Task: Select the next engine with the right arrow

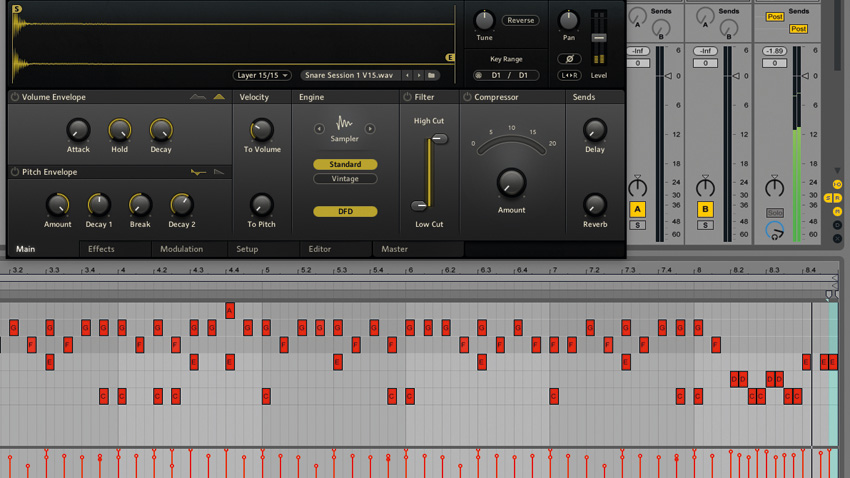Action: [x=370, y=128]
